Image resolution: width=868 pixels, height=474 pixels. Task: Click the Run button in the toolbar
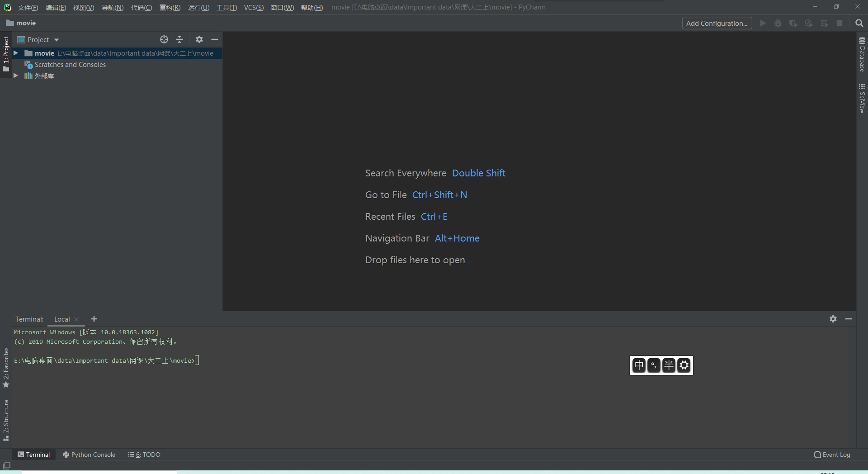763,23
